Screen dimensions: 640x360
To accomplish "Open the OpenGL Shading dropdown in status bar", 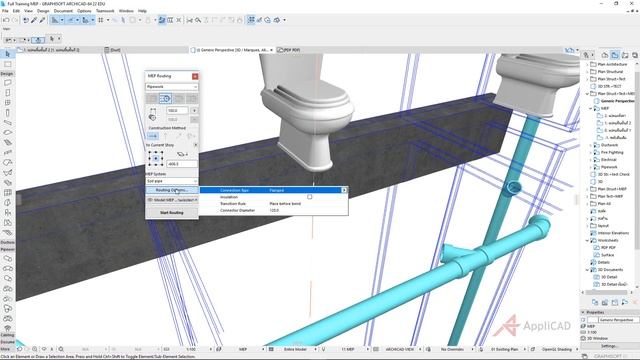I will (556, 349).
